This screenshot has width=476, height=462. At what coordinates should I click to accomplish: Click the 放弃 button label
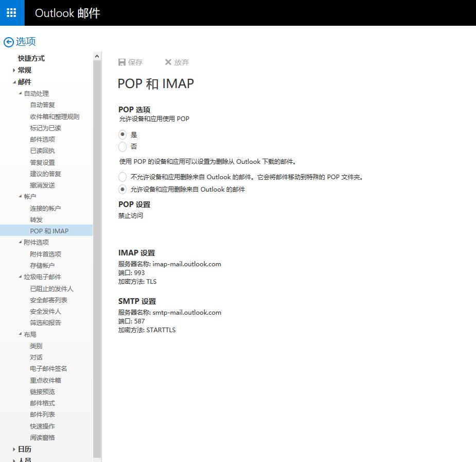[182, 62]
